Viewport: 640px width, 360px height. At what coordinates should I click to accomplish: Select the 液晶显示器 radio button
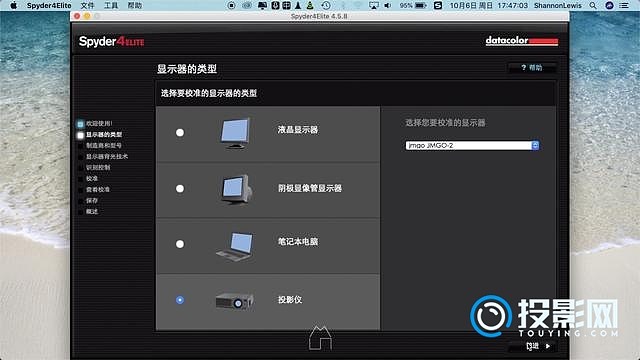pyautogui.click(x=180, y=133)
